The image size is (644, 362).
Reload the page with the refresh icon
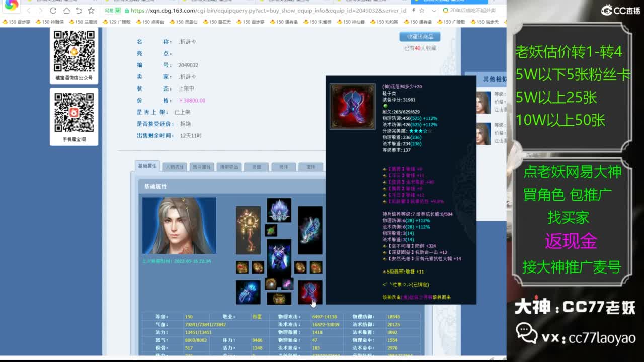[53, 11]
